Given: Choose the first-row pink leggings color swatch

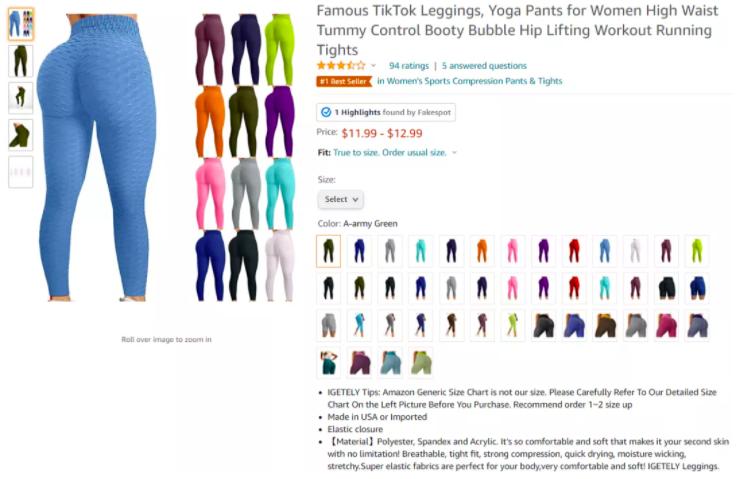Looking at the screenshot, I should pyautogui.click(x=513, y=251).
